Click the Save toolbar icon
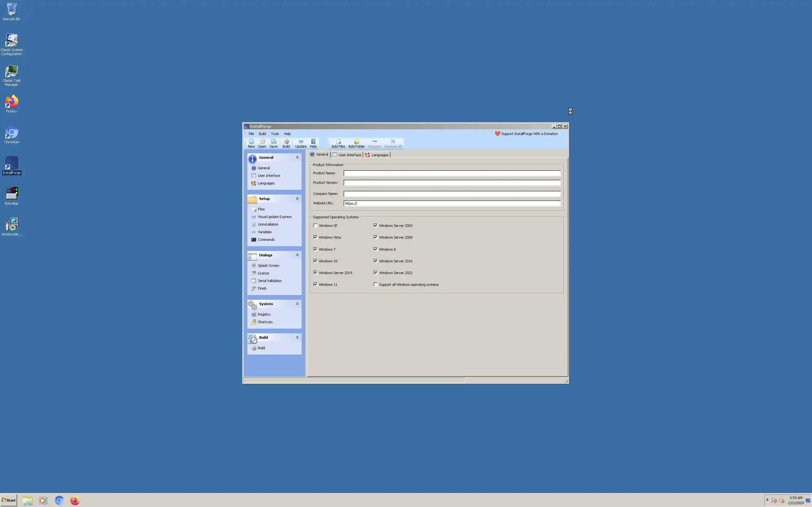This screenshot has height=507, width=812. [x=273, y=143]
